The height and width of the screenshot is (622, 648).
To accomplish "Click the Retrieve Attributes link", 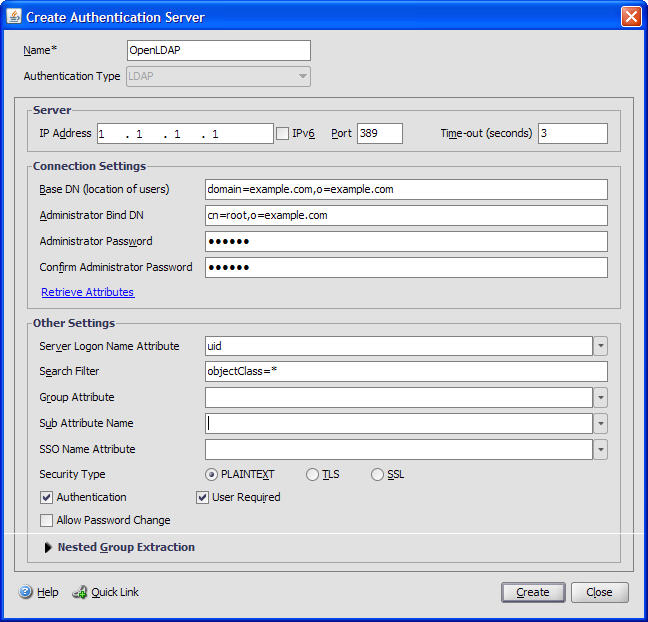I will (x=87, y=292).
